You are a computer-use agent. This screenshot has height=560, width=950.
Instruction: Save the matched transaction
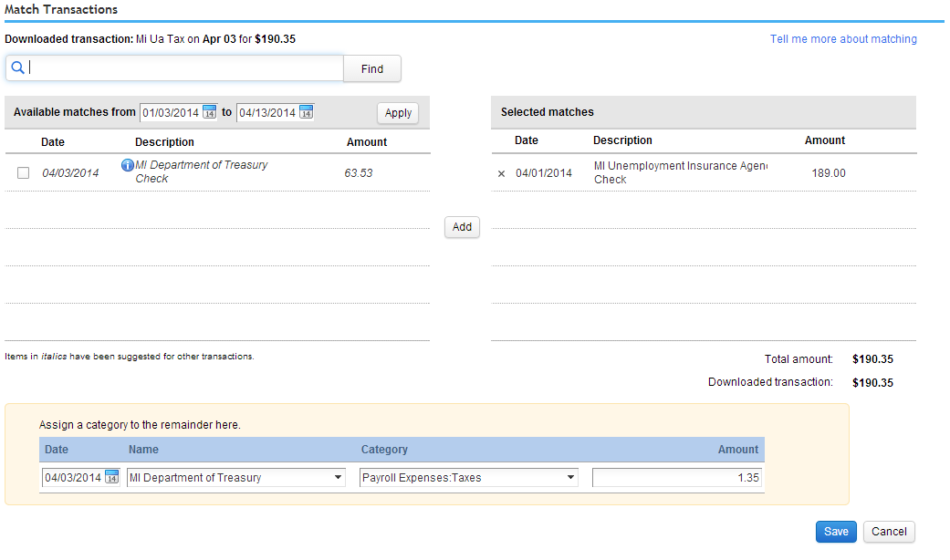(836, 532)
